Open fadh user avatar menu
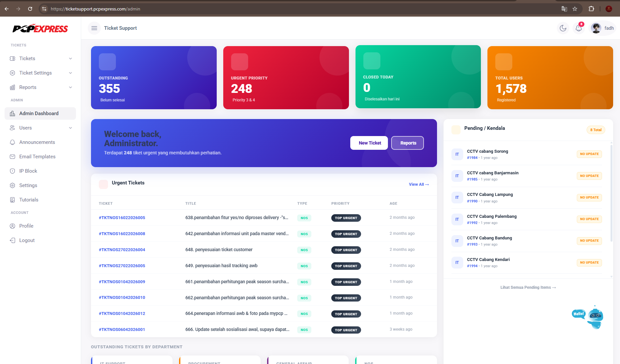620x364 pixels. tap(603, 28)
